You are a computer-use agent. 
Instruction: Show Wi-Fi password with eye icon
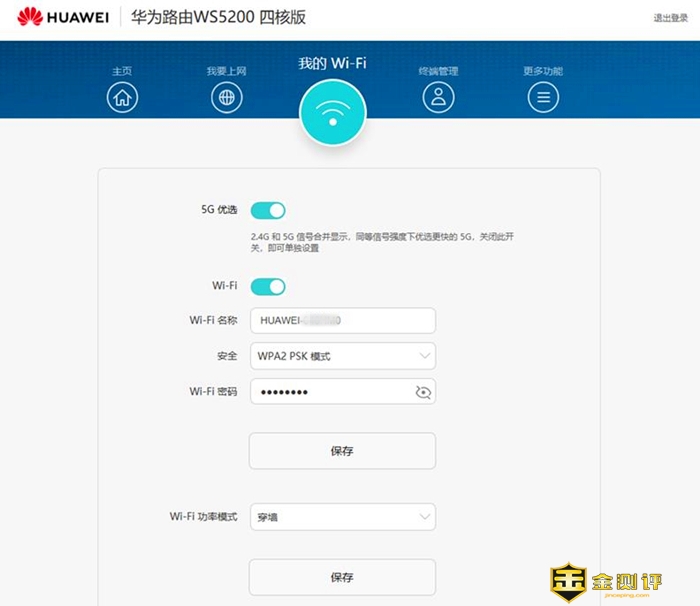pyautogui.click(x=423, y=393)
